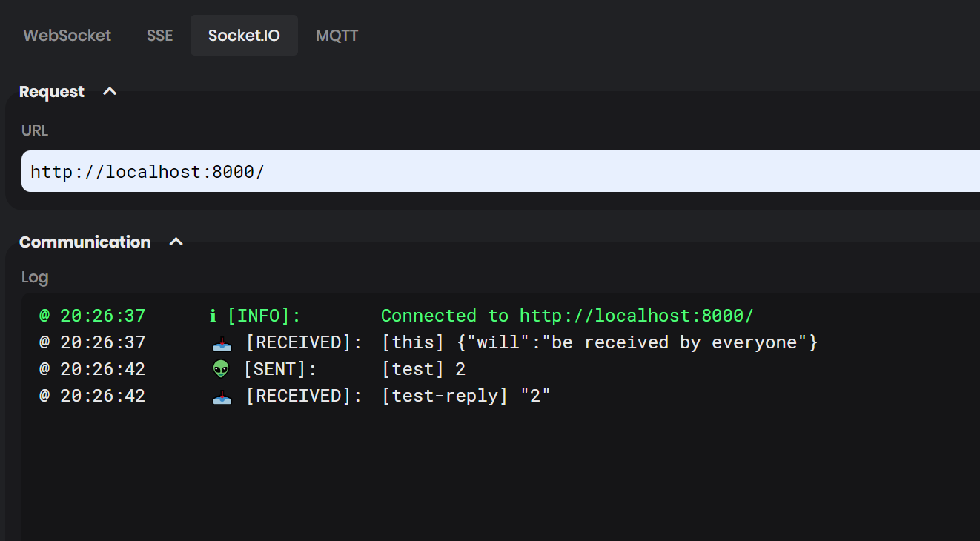Click the [INFO]: tag in the log
Image resolution: width=980 pixels, height=541 pixels.
click(x=264, y=316)
